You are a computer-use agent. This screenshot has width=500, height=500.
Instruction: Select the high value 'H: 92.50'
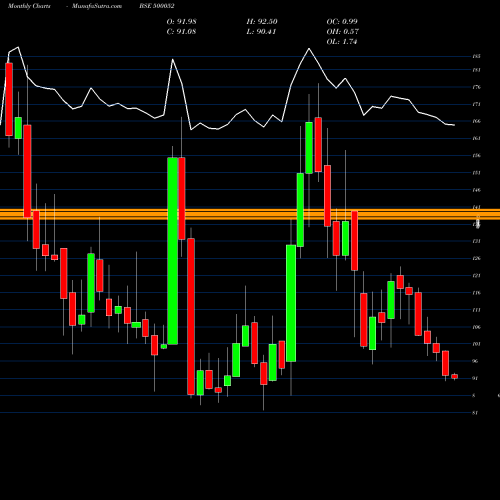pos(262,22)
